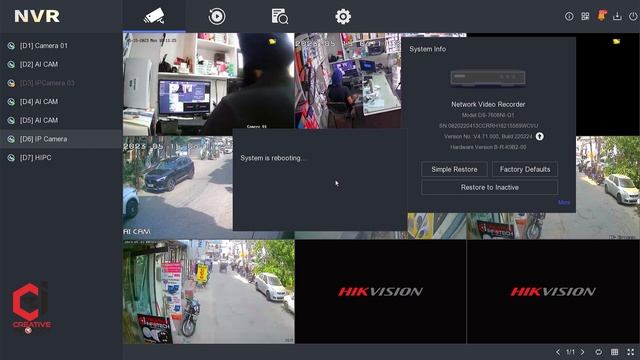Click the 1/1 page indicator
640x360 pixels.
point(570,352)
